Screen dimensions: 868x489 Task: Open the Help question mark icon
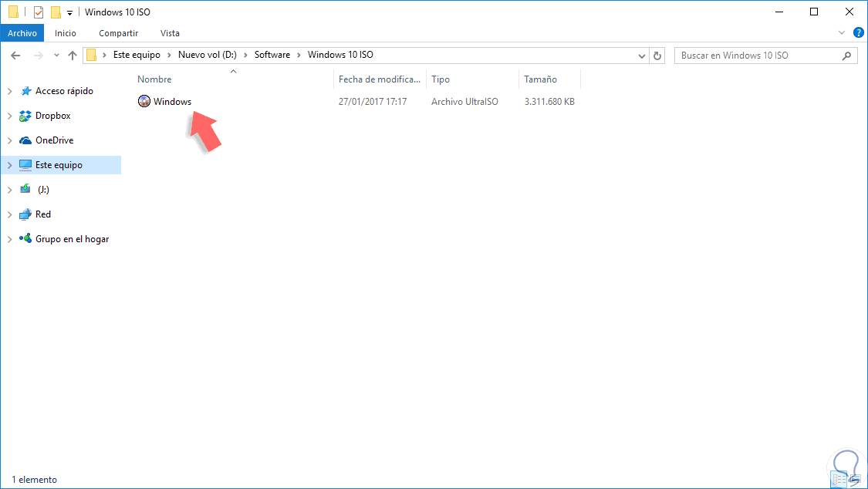pos(859,32)
